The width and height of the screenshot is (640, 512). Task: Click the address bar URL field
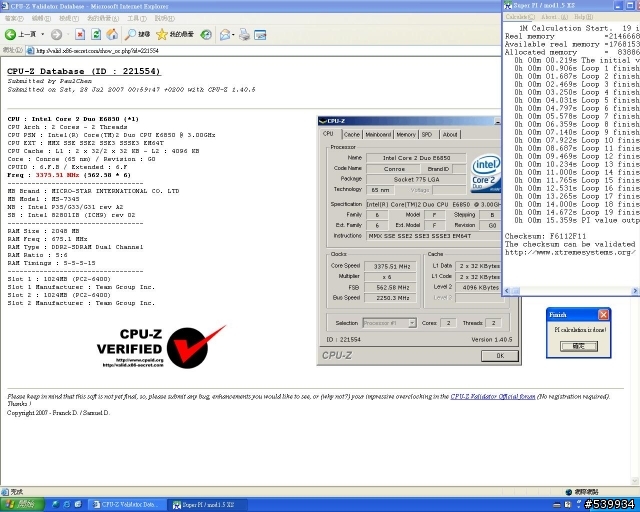tap(261, 51)
